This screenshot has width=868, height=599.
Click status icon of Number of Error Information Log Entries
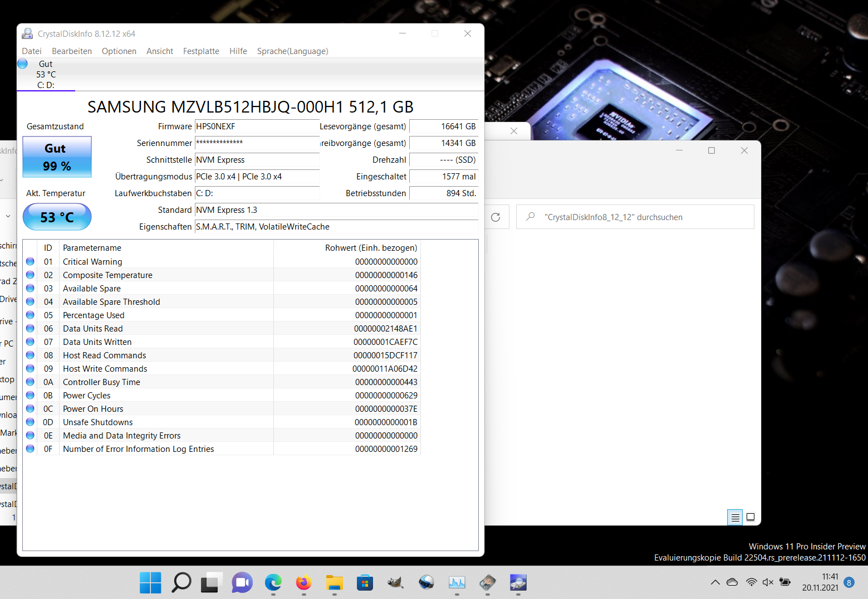(30, 449)
